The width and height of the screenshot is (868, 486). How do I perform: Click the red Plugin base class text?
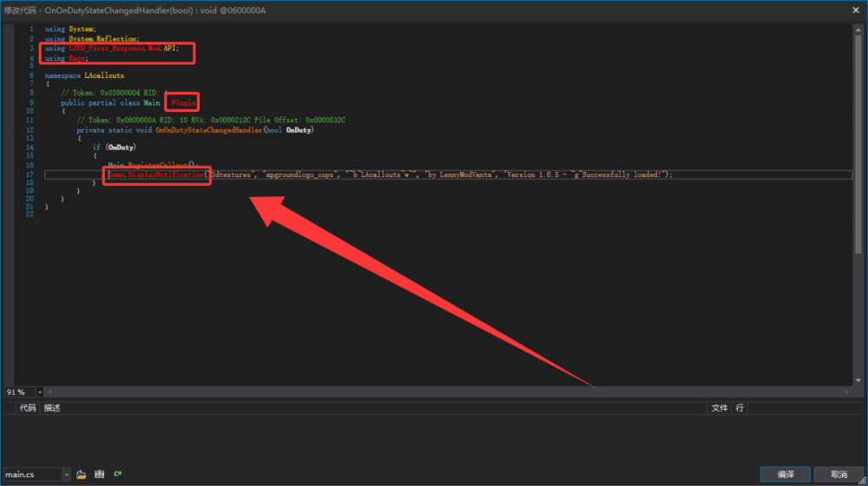click(x=183, y=103)
